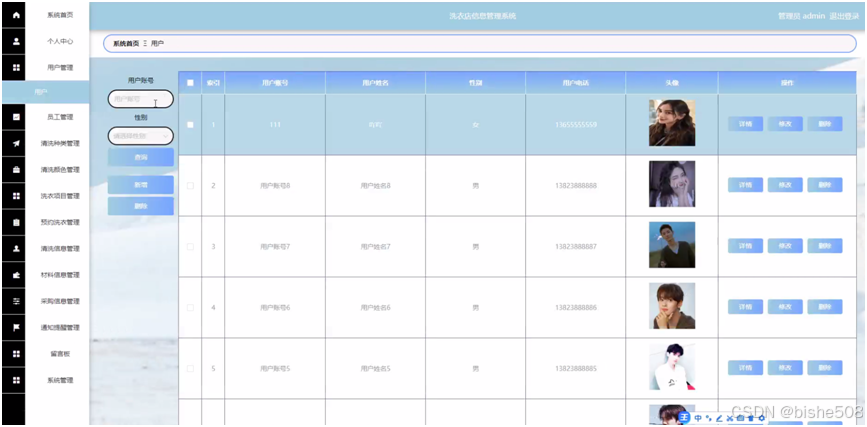Click the 查询 search button

pyautogui.click(x=140, y=158)
